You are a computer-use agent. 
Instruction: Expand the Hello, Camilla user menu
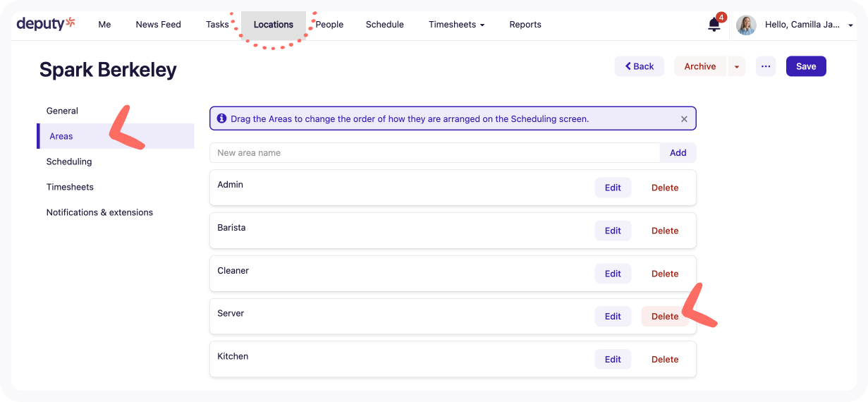point(809,25)
